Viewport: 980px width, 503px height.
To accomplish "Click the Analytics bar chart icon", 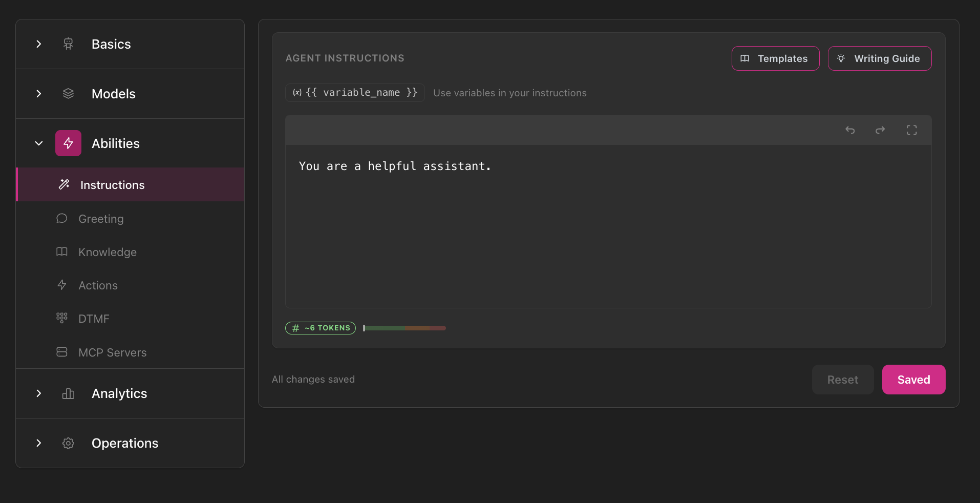I will click(68, 393).
